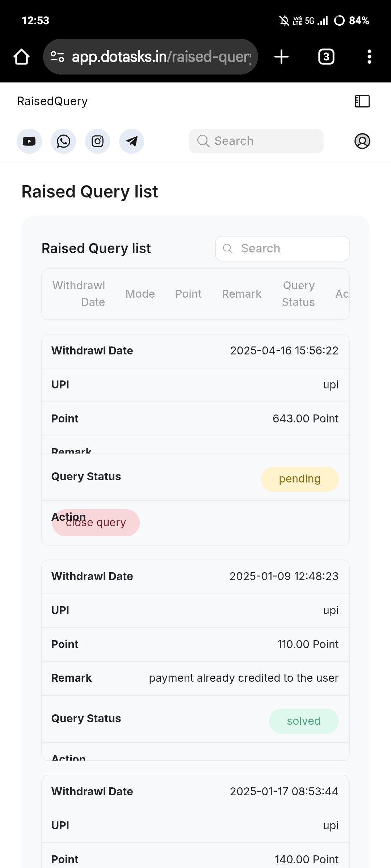Viewport: 391px width, 868px height.
Task: Click the Withdrawl Date column header
Action: coord(79,294)
